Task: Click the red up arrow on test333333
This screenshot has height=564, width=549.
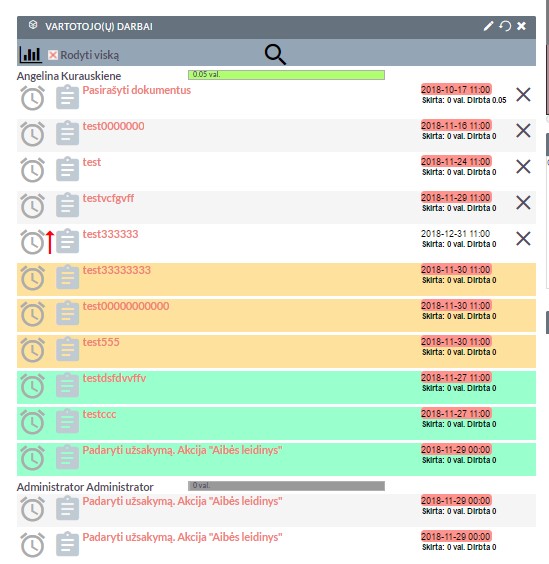Action: coord(50,242)
